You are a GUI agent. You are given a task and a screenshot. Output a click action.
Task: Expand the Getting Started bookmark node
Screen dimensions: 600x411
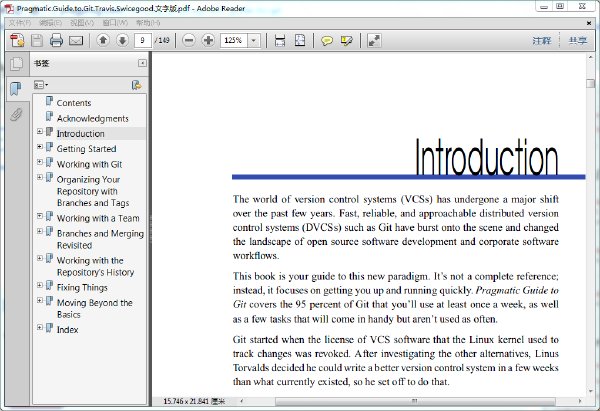[x=40, y=147]
